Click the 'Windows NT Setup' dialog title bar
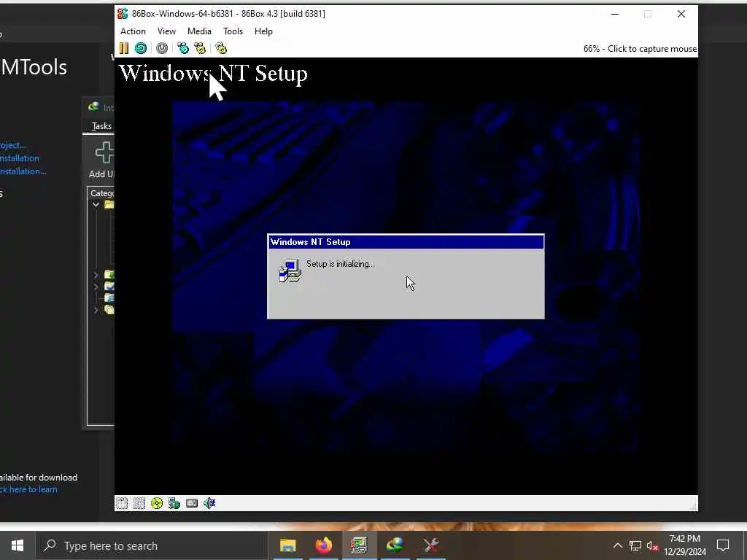Image resolution: width=747 pixels, height=560 pixels. 406,242
